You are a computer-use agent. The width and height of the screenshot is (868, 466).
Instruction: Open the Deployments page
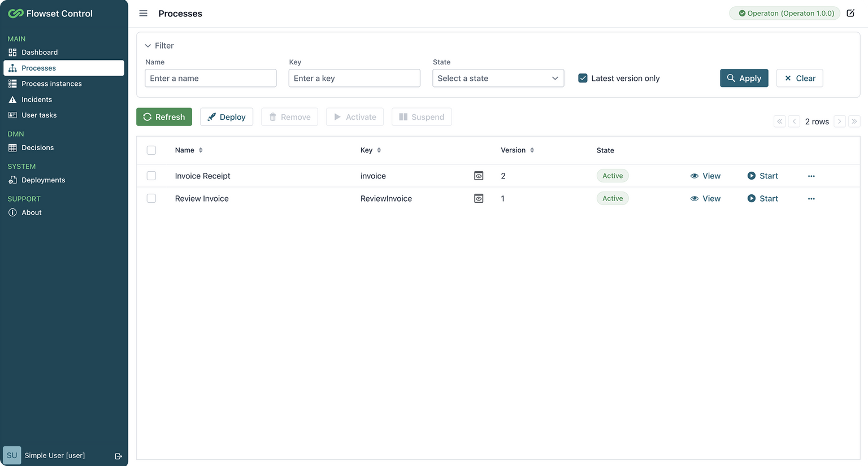[42, 180]
